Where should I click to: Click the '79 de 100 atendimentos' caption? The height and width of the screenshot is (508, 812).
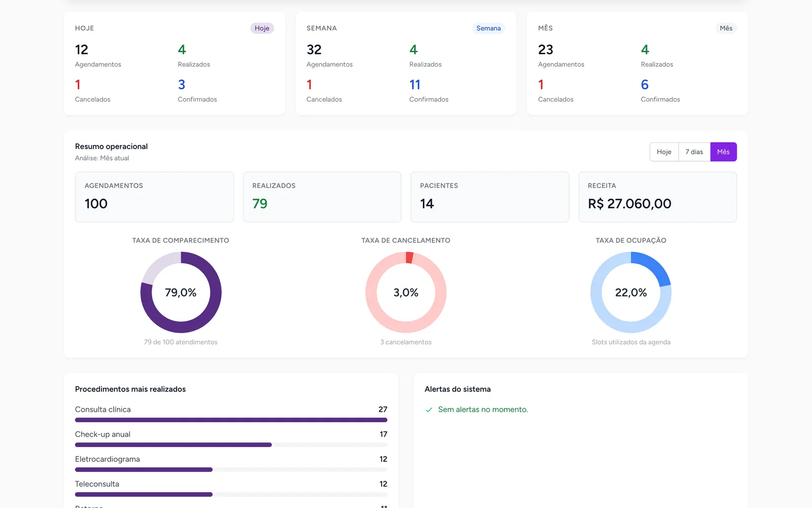(181, 342)
